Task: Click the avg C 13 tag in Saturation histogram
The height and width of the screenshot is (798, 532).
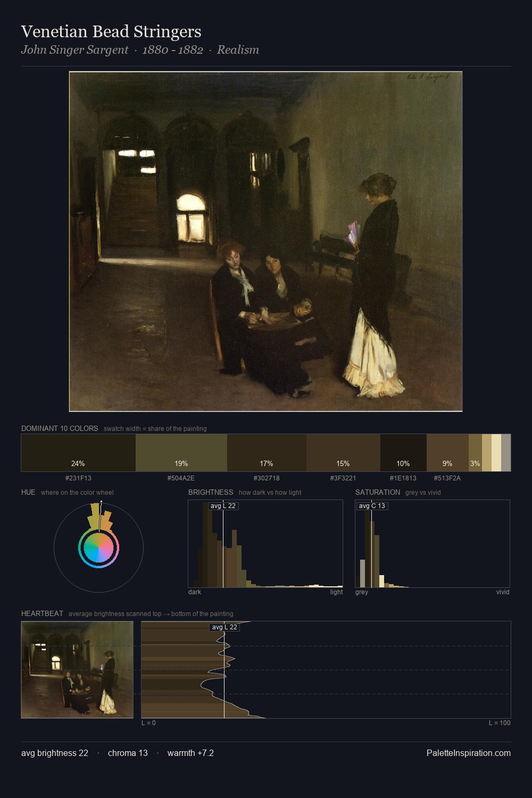Action: pyautogui.click(x=372, y=506)
